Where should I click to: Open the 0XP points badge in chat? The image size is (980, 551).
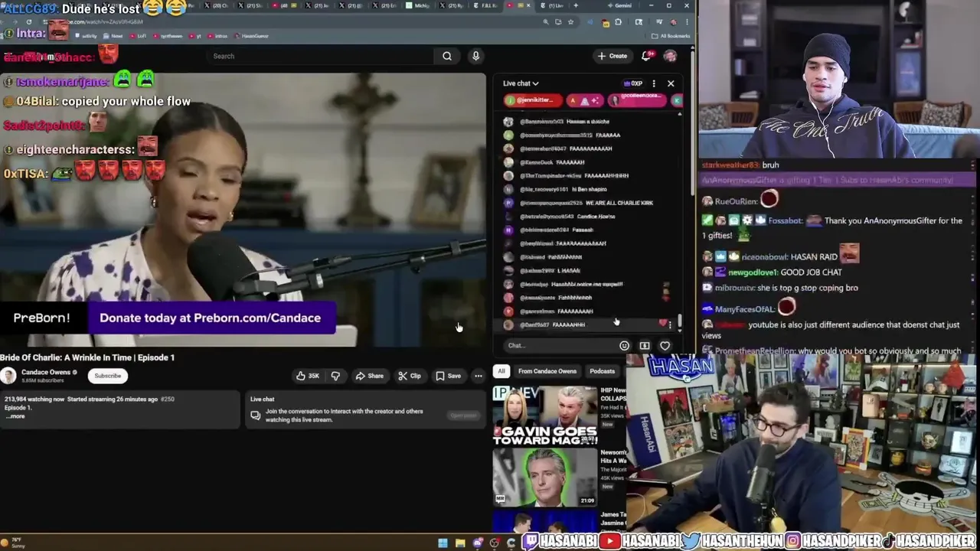point(633,83)
